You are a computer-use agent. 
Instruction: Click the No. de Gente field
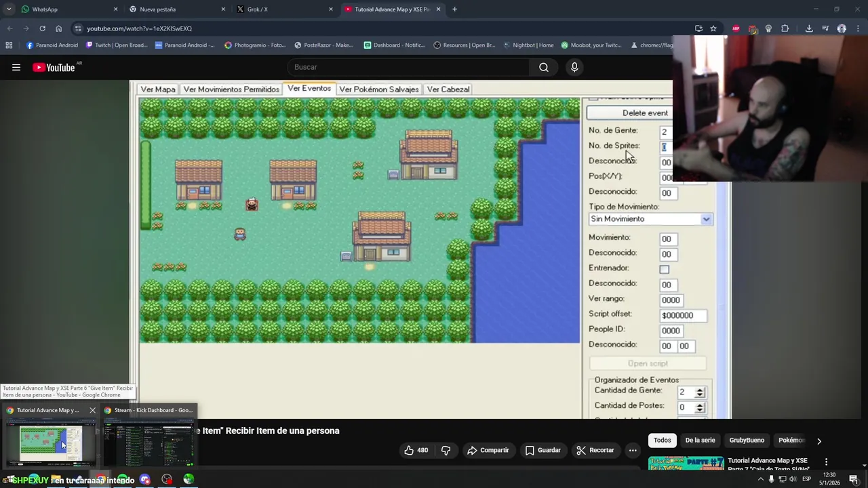666,132
